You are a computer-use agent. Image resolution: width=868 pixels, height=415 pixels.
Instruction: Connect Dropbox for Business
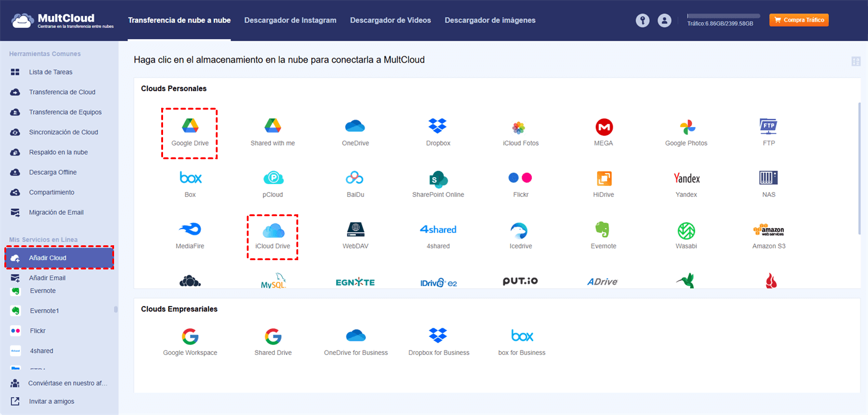438,336
